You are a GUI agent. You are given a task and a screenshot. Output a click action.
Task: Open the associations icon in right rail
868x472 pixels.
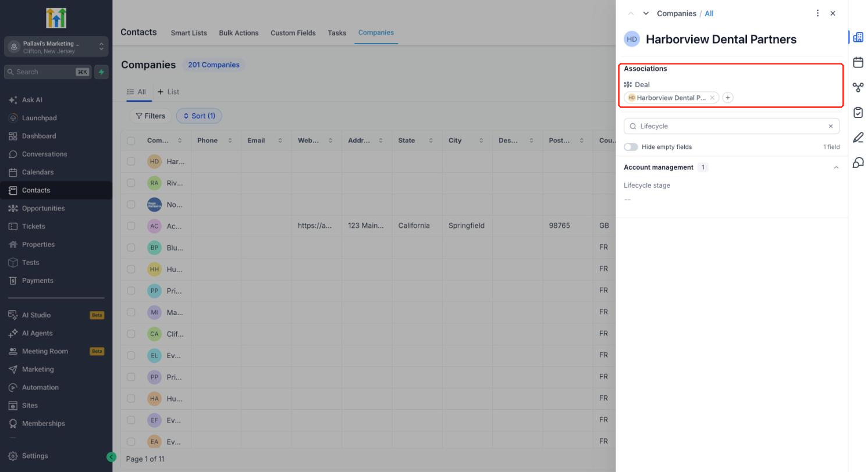[858, 87]
